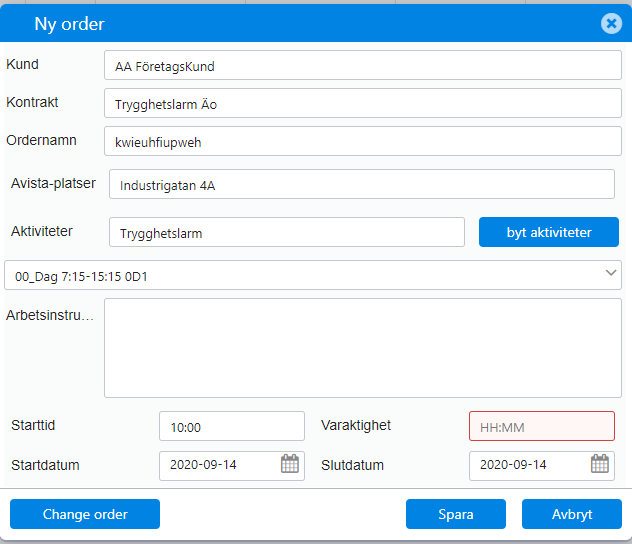This screenshot has width=632, height=544.
Task: Click the Slutdatum label
Action: 352,465
